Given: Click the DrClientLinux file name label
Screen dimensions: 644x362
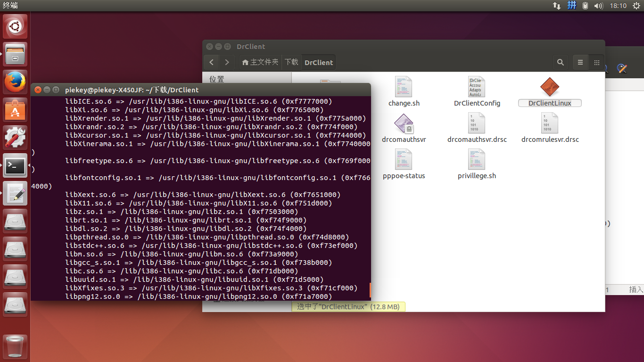Looking at the screenshot, I should tap(550, 103).
